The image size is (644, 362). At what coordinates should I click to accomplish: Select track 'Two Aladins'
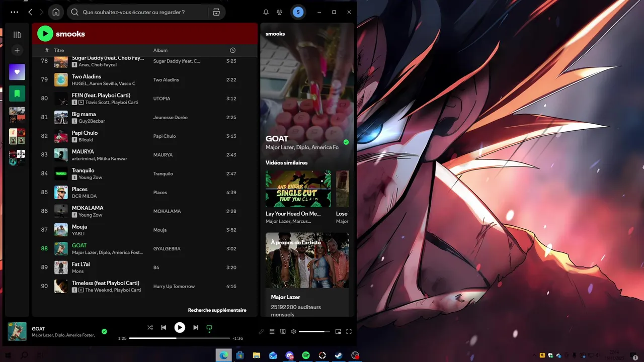[x=87, y=76]
